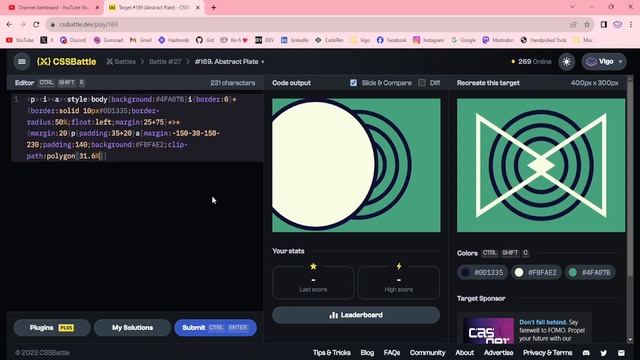Open the Discord icon in footer
Screen dimensions: 640x360
pyautogui.click(x=586, y=353)
